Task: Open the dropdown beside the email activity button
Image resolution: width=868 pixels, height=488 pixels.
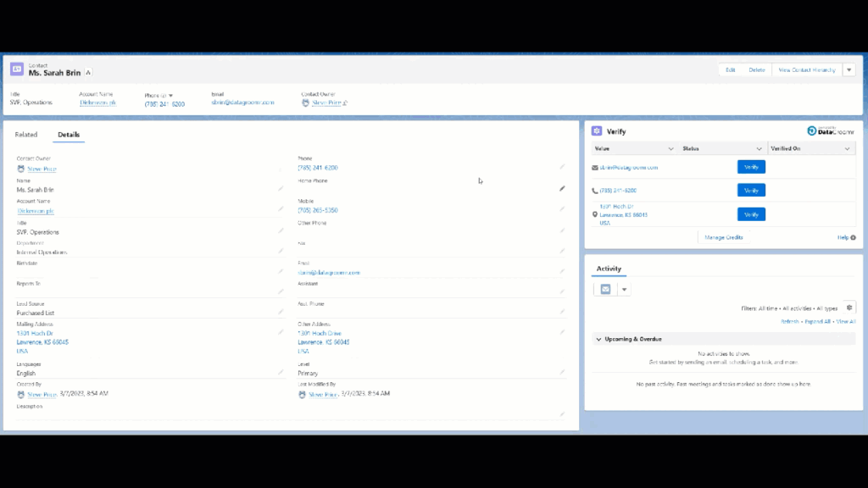Action: click(x=625, y=289)
